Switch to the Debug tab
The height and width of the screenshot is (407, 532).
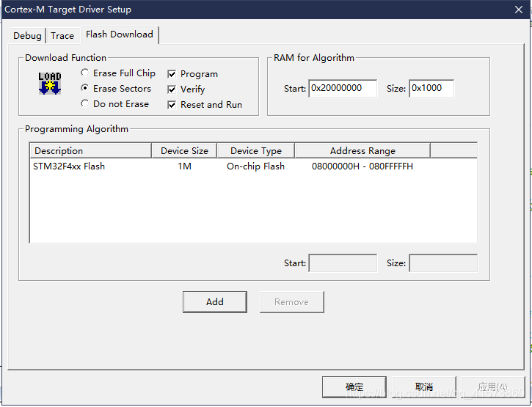(27, 36)
